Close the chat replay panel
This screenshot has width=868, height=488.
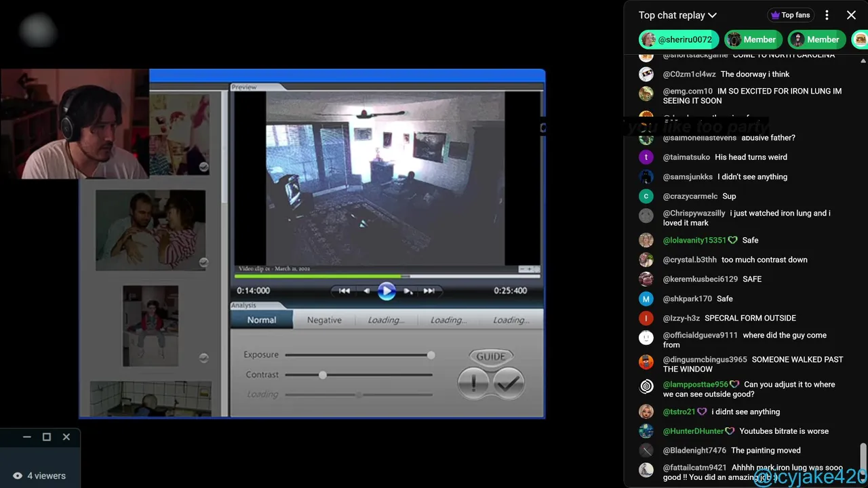click(851, 15)
